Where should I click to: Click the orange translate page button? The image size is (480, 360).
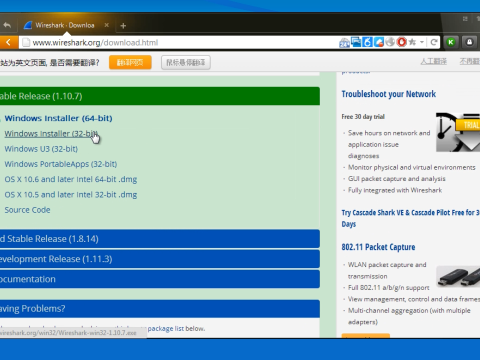(130, 62)
